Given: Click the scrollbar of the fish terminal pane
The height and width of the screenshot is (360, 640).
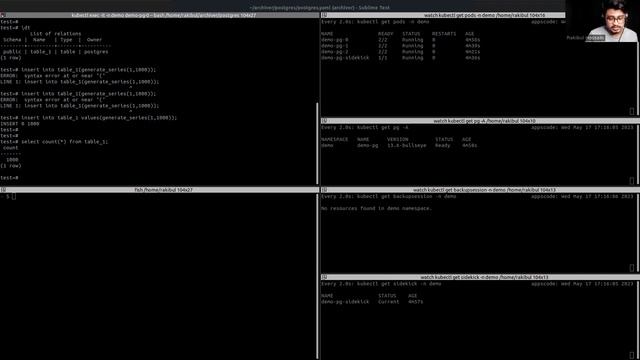Looking at the screenshot, I should coord(317,276).
